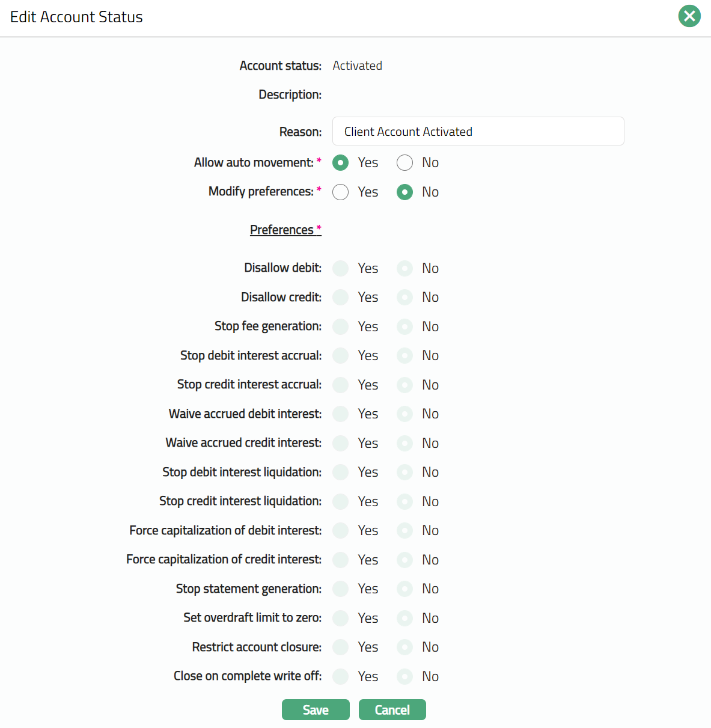This screenshot has height=728, width=711.
Task: Select No for Modify preferences
Action: point(404,192)
